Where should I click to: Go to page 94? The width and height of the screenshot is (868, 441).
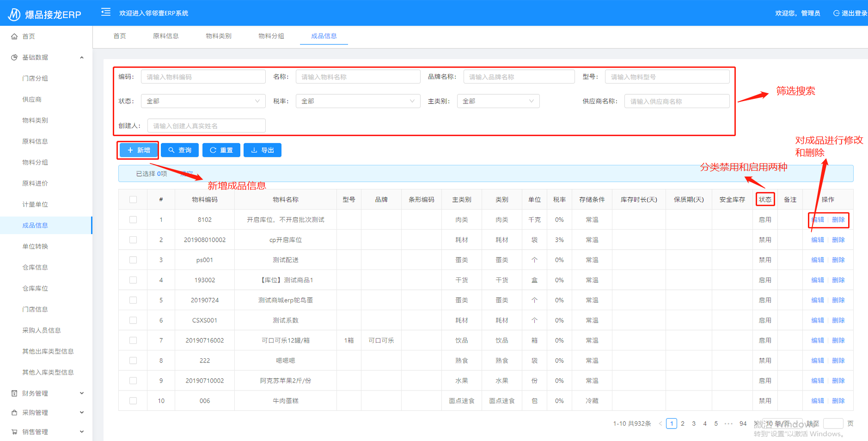tap(743, 423)
